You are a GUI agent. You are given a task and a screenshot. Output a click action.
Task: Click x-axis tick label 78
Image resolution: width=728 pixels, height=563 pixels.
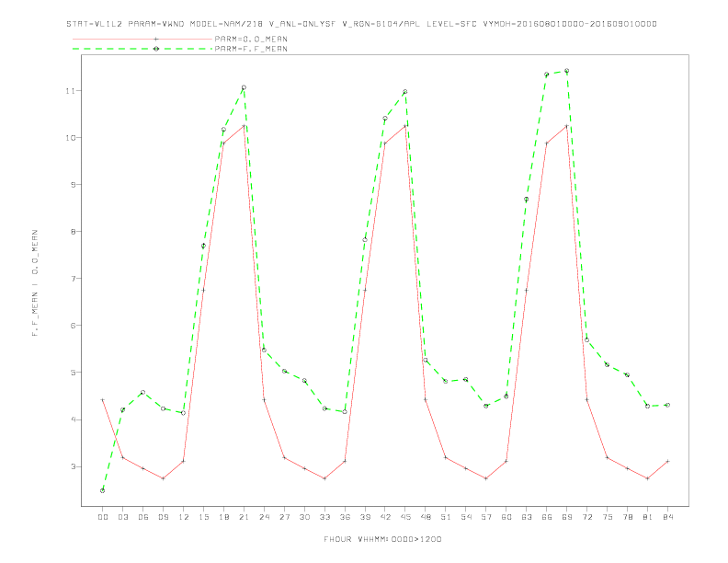coord(627,517)
